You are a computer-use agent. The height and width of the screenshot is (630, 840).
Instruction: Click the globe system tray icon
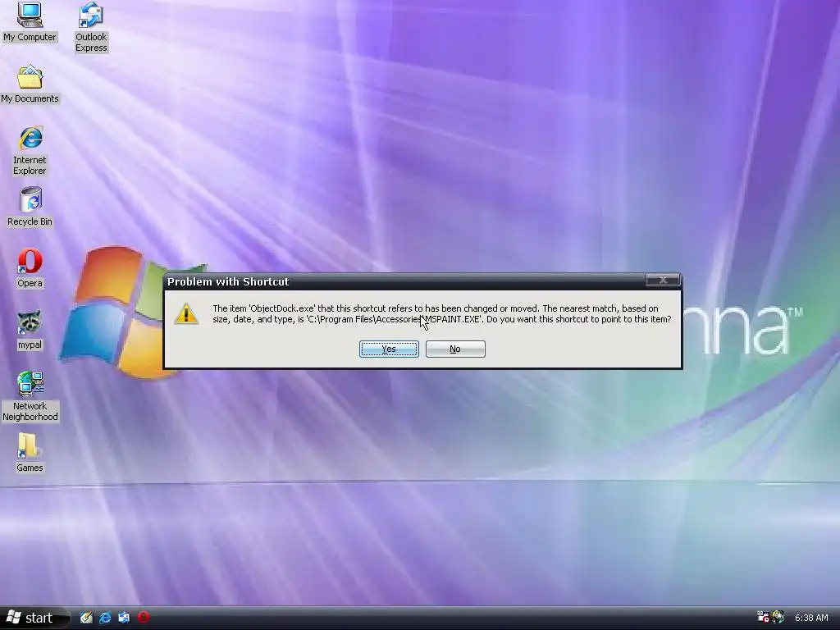tap(778, 617)
